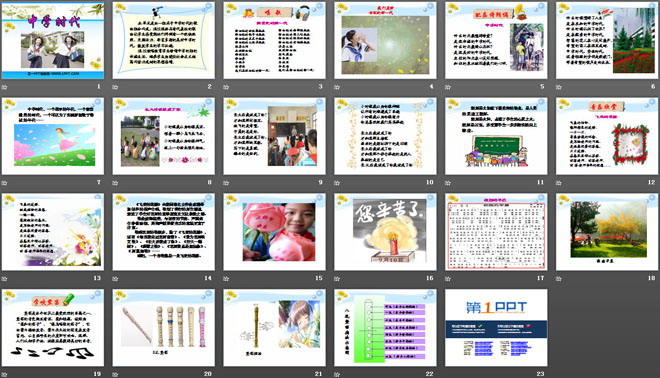The width and height of the screenshot is (660, 378).
Task: Select slide 15 with girl holding roses
Action: [x=274, y=232]
